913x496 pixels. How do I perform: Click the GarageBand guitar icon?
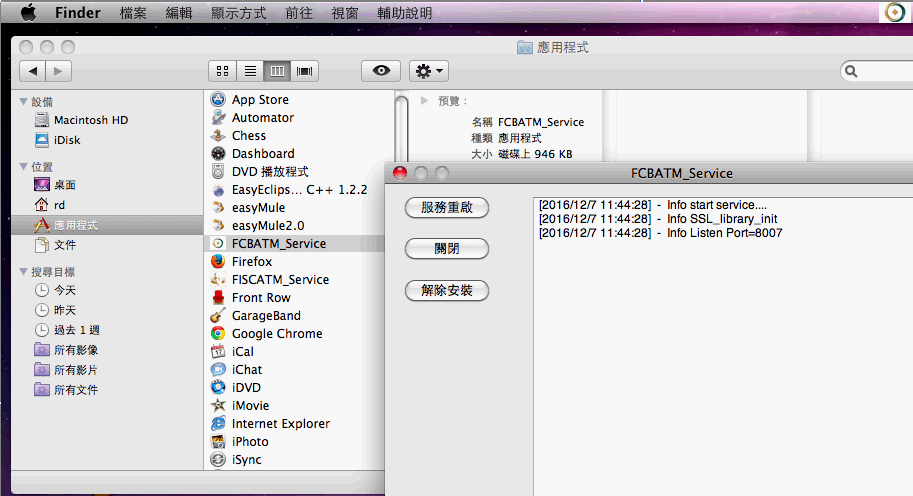tap(218, 316)
